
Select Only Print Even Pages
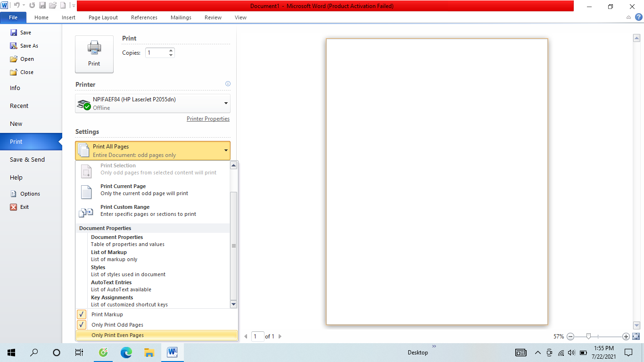(157, 335)
